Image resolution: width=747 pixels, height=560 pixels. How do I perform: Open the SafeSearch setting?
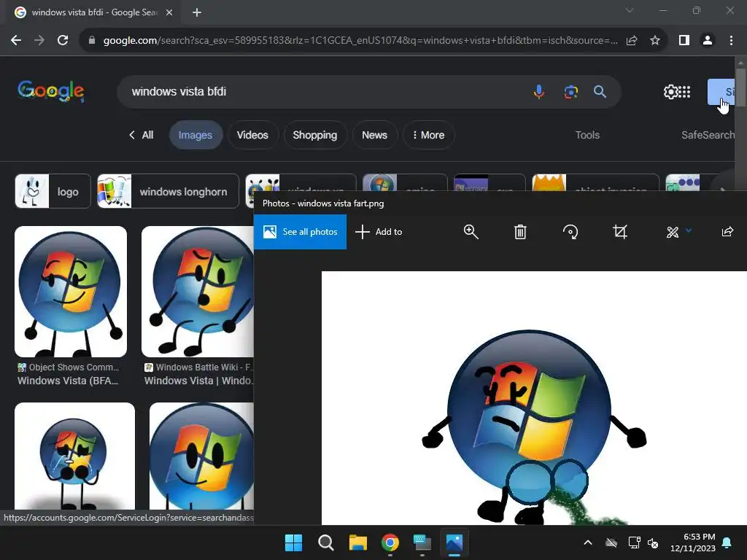(708, 135)
